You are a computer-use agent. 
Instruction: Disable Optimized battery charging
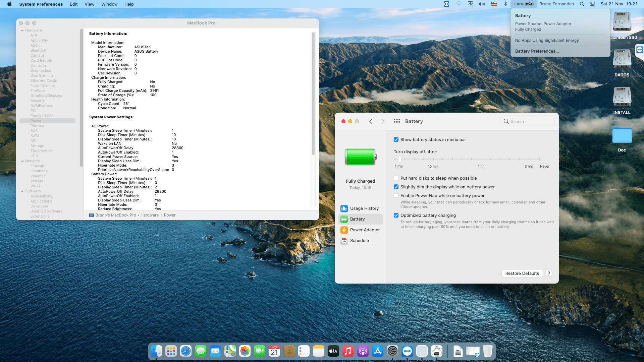pos(396,215)
